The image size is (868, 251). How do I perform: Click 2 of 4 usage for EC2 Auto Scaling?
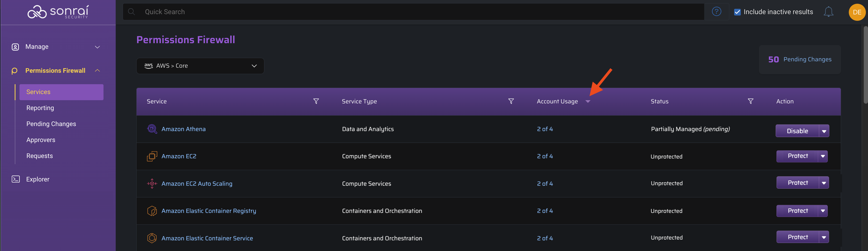point(545,183)
